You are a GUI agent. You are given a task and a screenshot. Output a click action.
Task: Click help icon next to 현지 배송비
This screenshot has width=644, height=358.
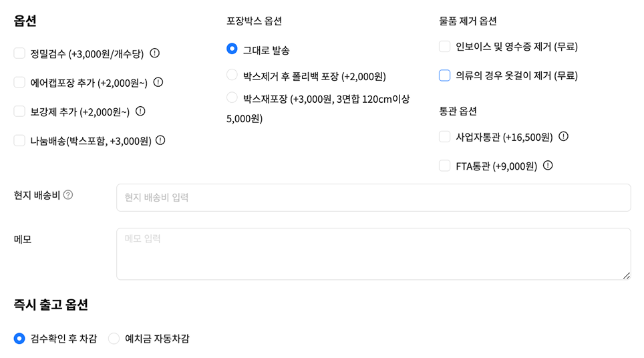68,195
